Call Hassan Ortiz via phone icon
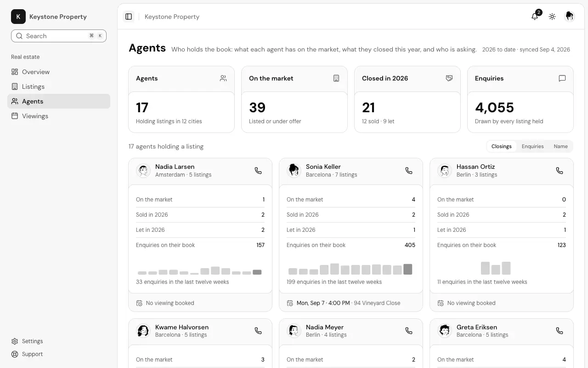 point(560,171)
